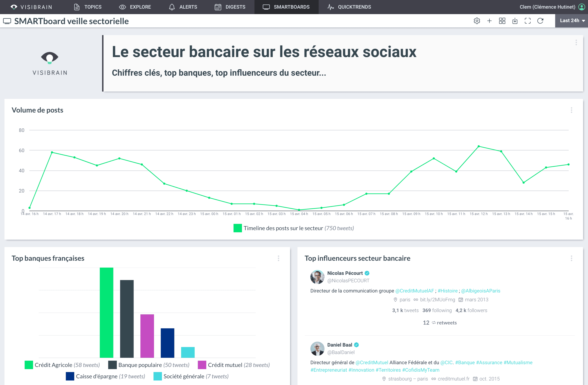Click the 15 avr. 12 h peak point
The width and height of the screenshot is (588, 385).
[x=479, y=146]
